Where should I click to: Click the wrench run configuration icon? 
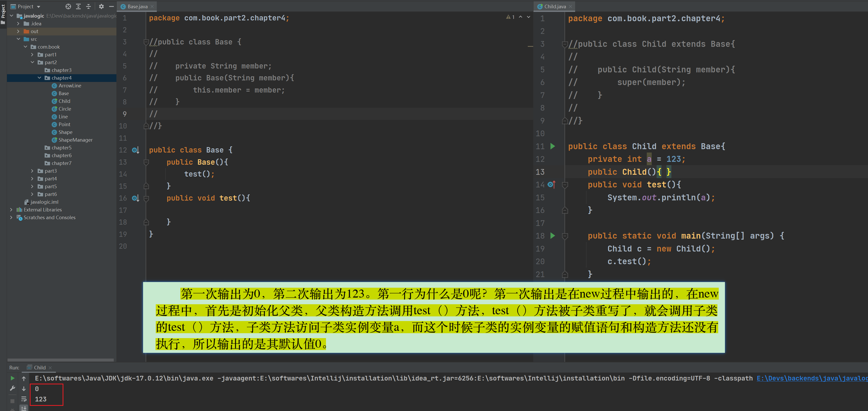click(12, 389)
